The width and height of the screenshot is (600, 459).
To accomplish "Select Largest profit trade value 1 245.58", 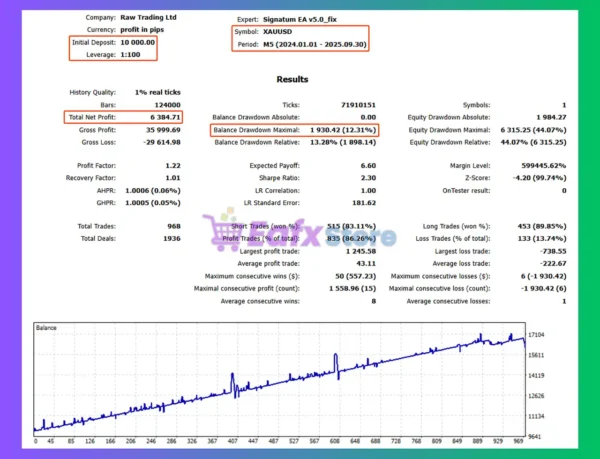I will pyautogui.click(x=361, y=251).
